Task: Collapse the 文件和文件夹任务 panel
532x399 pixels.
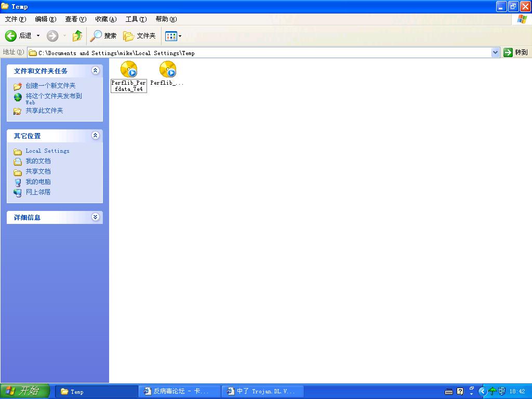Action: pos(96,71)
